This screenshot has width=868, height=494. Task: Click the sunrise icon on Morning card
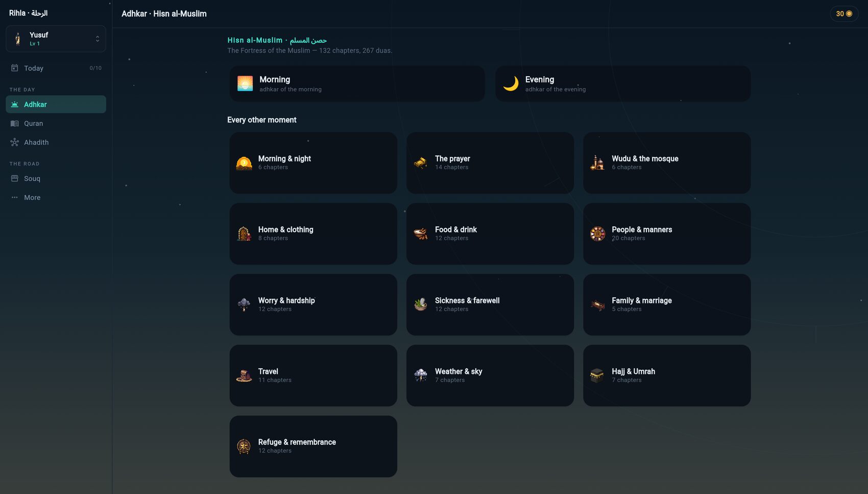pos(245,83)
